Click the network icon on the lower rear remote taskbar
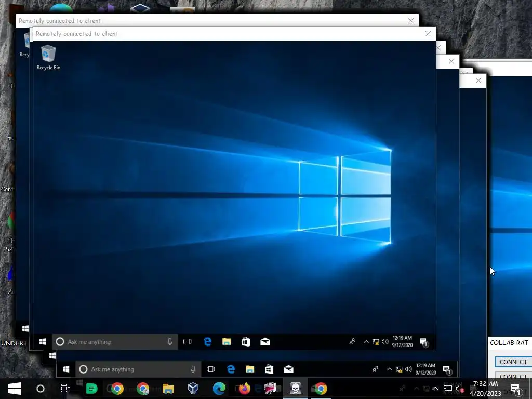This screenshot has height=399, width=532. 399,369
